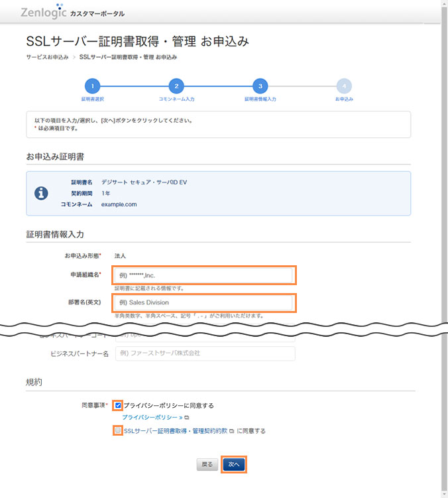Click external-link icon next to プライバシーポリシー link
This screenshot has height=498, width=448.
click(187, 418)
